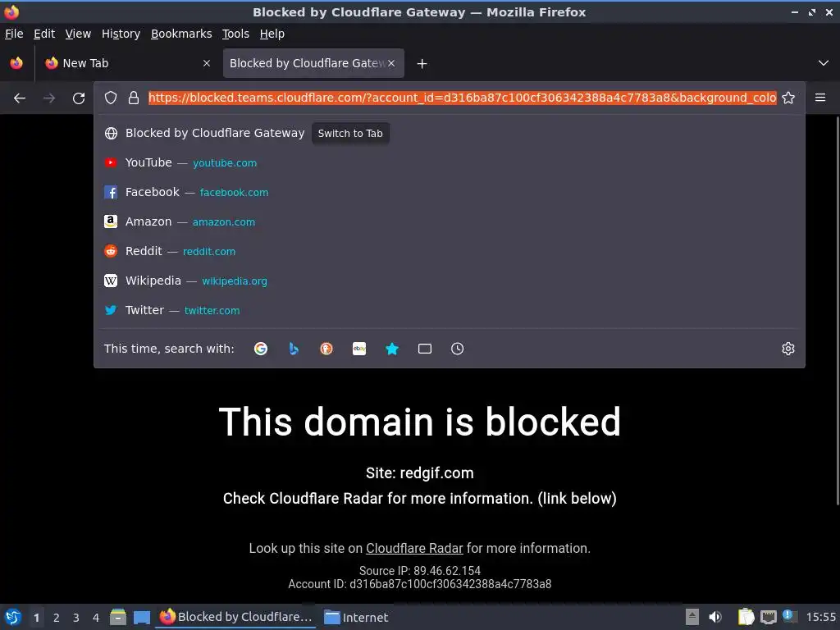This screenshot has width=840, height=630.
Task: Open the Firefox hamburger application menu
Action: click(820, 98)
